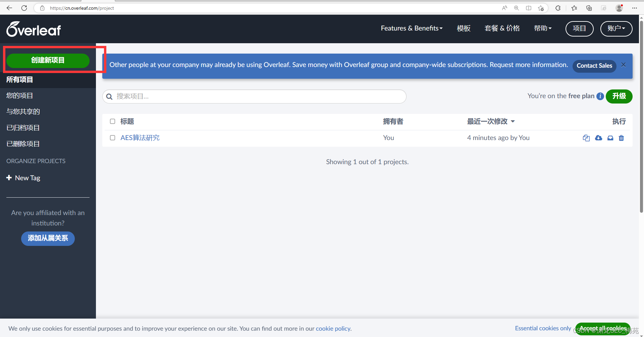
Task: Open 套餐 & 价格 pricing page
Action: (502, 28)
